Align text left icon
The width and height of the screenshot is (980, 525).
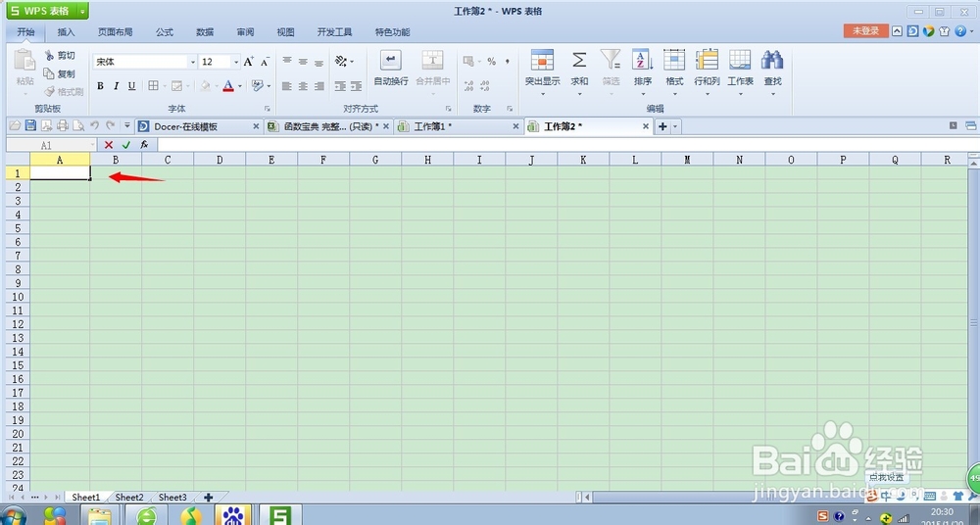point(287,86)
